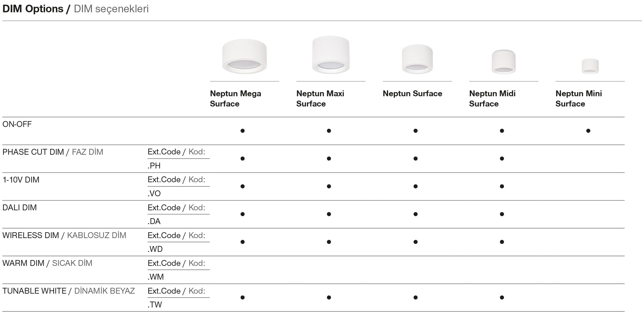The image size is (644, 315).
Task: Click the Neptun Midi Surface product image
Action: click(503, 62)
